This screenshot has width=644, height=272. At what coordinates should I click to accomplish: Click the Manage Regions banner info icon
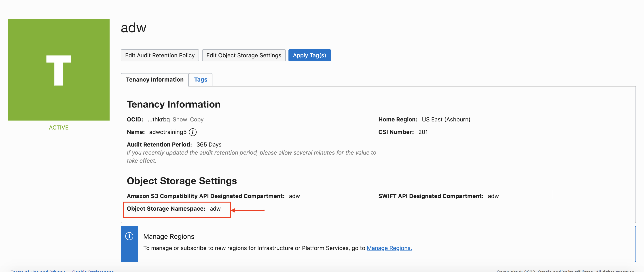129,236
